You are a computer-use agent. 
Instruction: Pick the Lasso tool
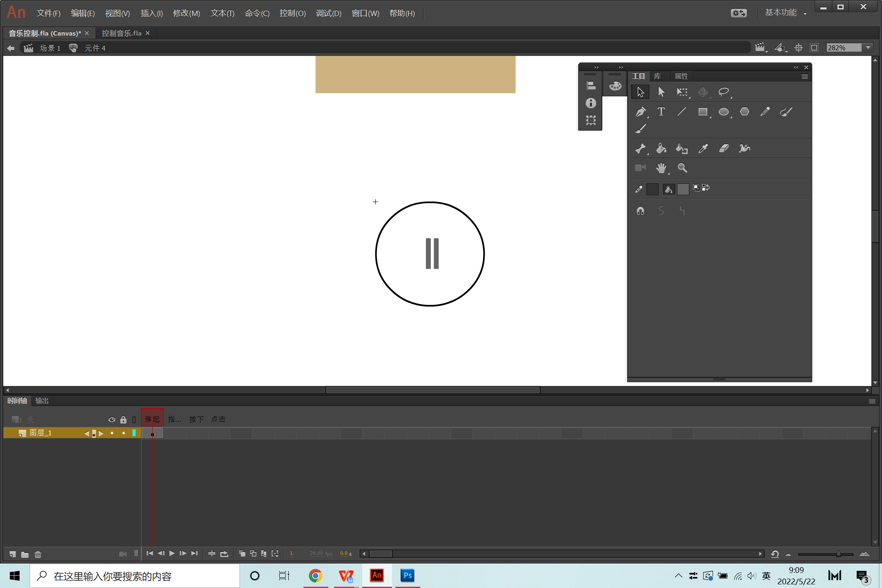click(724, 92)
